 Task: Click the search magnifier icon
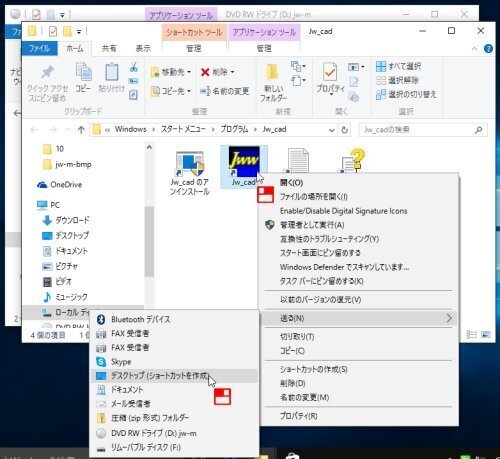coord(478,130)
